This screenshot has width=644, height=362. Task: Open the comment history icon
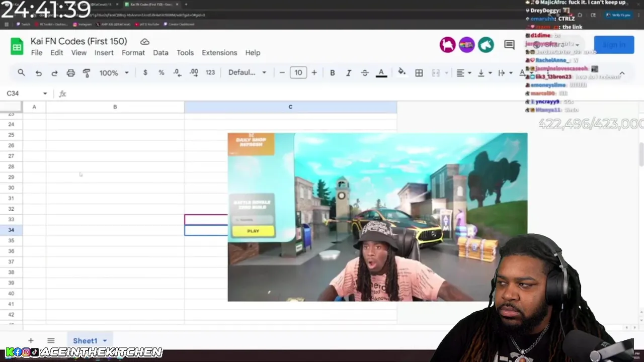[509, 45]
